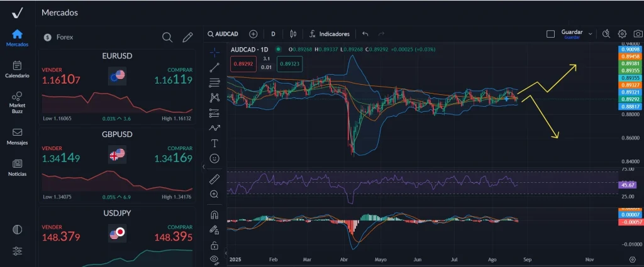Click the GBPUSD flag pair icon
The height and width of the screenshot is (267, 644).
117,155
